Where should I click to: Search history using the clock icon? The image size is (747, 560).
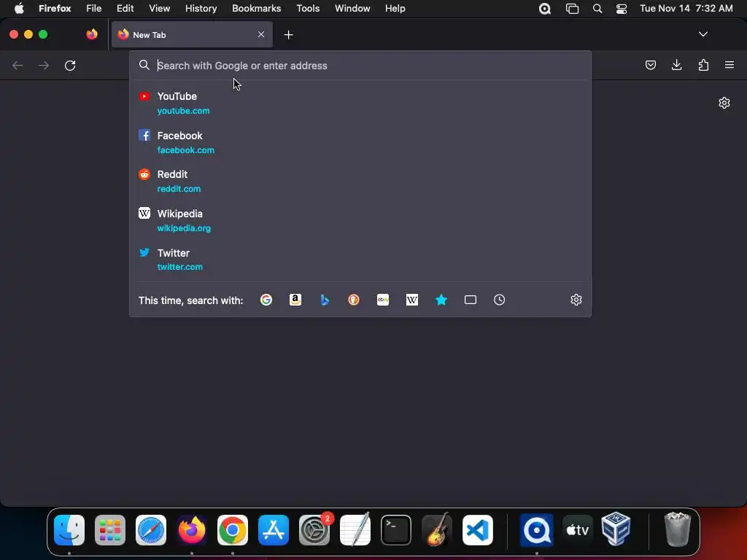(499, 300)
